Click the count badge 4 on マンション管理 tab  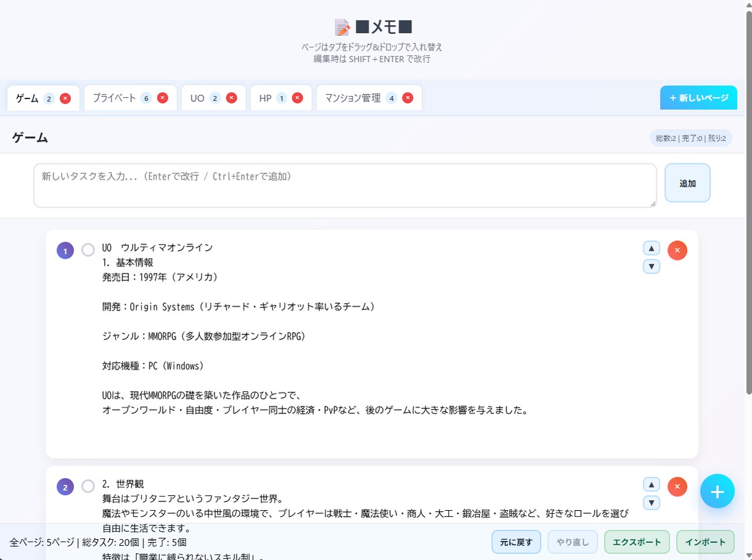click(x=391, y=98)
